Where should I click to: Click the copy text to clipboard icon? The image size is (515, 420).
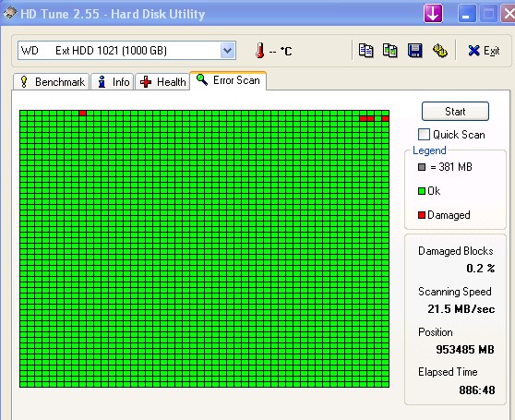click(x=365, y=51)
